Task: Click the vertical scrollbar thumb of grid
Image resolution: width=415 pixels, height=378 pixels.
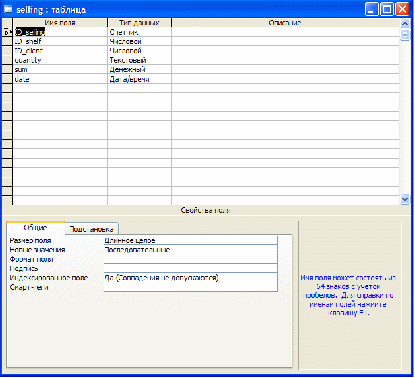Action: (x=405, y=35)
